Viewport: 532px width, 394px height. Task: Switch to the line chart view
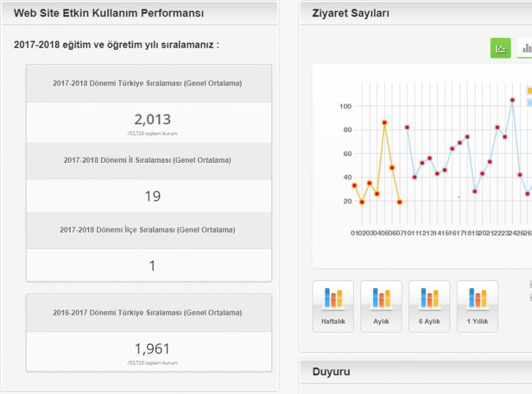tap(500, 48)
